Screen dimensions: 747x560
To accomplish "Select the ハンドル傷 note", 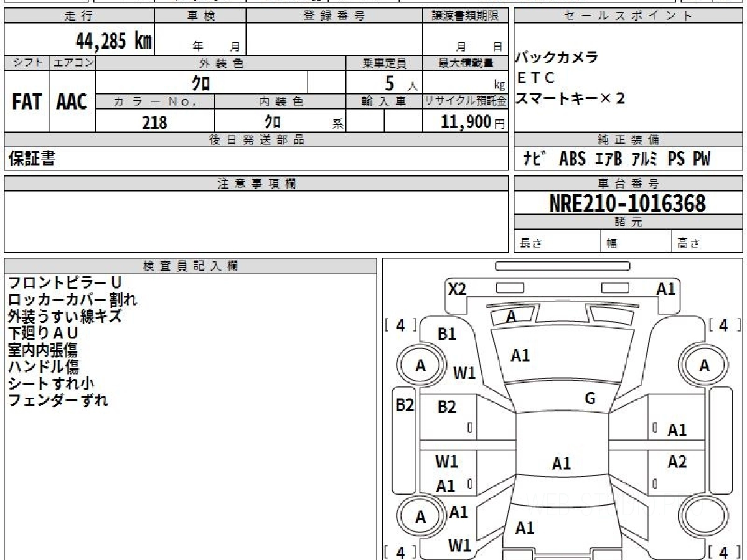I will click(x=44, y=367).
